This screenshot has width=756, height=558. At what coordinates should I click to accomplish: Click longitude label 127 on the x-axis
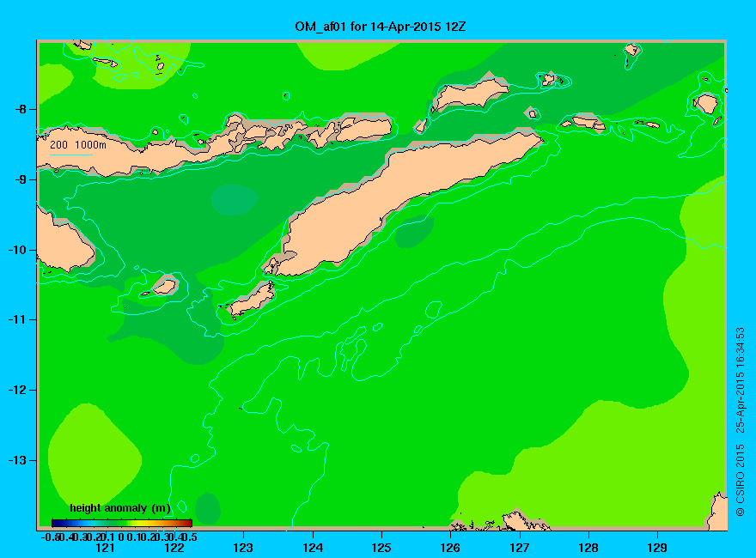coord(519,548)
